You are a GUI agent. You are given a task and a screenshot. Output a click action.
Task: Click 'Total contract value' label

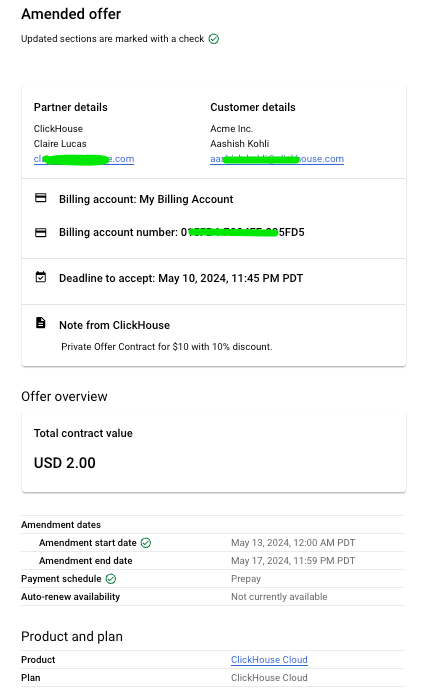[x=83, y=433]
